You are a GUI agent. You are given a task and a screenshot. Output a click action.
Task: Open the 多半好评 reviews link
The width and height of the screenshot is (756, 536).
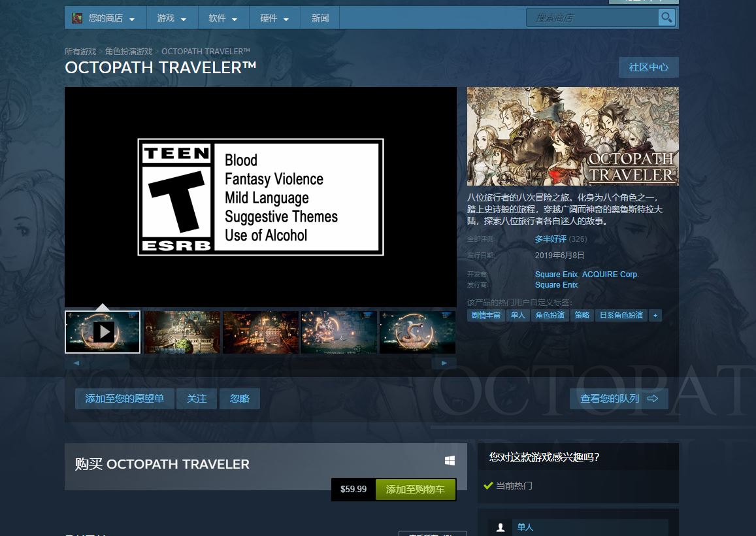click(x=551, y=239)
